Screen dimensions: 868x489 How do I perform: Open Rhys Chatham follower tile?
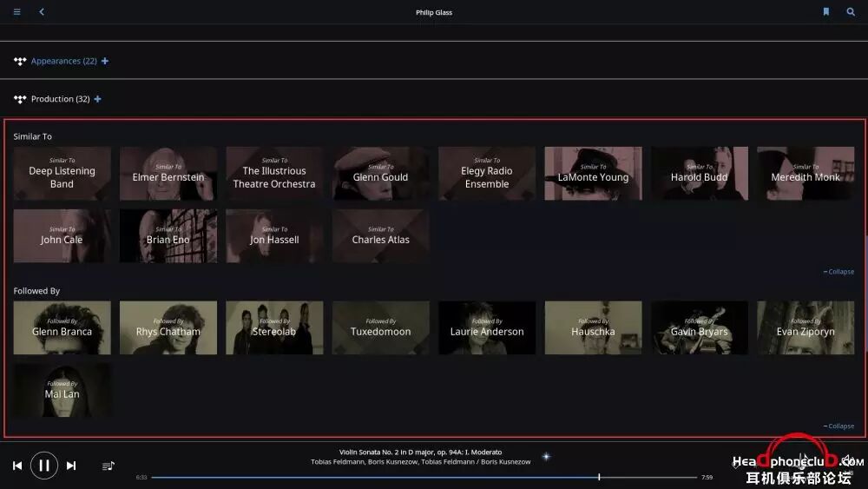(x=168, y=327)
